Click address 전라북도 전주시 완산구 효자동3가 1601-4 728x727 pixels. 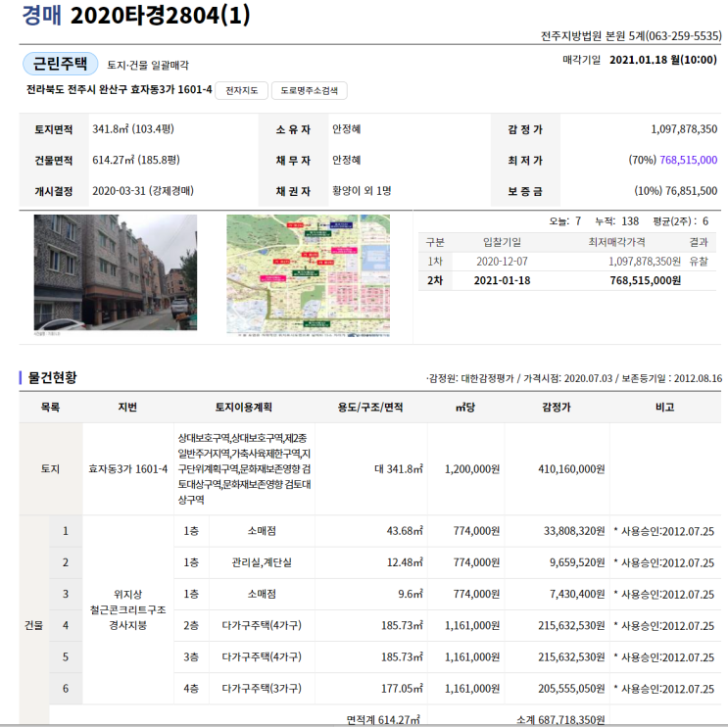coord(120,89)
